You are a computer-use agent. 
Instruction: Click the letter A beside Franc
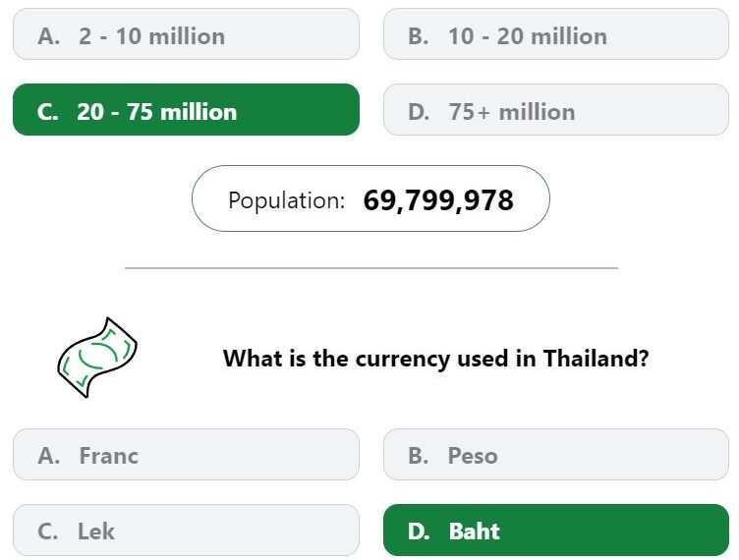point(47,456)
